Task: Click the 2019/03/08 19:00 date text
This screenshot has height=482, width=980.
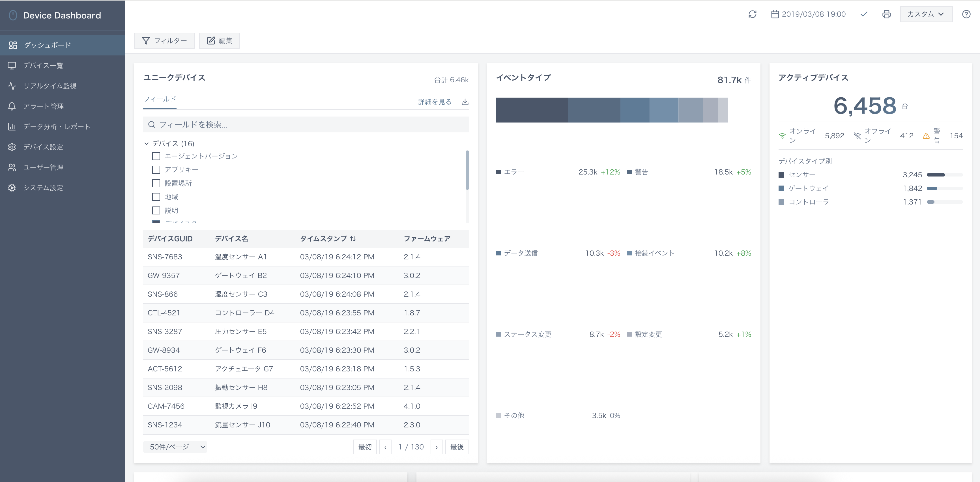Action: [x=813, y=14]
